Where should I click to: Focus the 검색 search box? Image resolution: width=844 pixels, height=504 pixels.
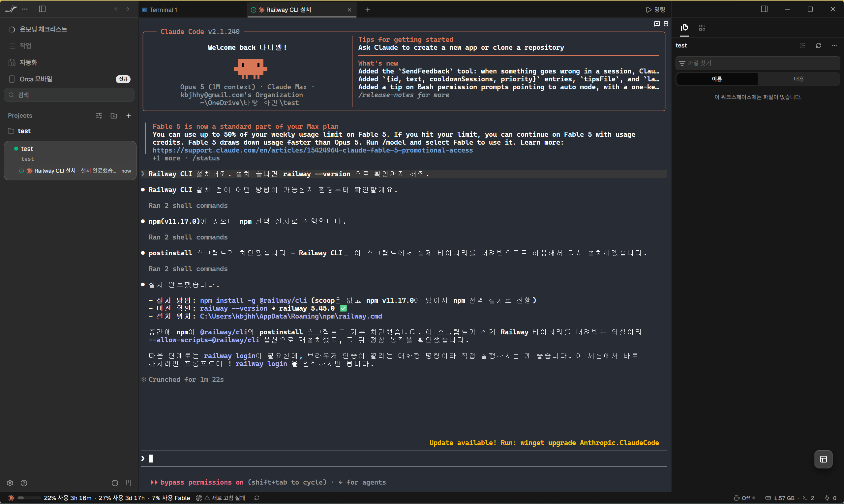(x=69, y=95)
